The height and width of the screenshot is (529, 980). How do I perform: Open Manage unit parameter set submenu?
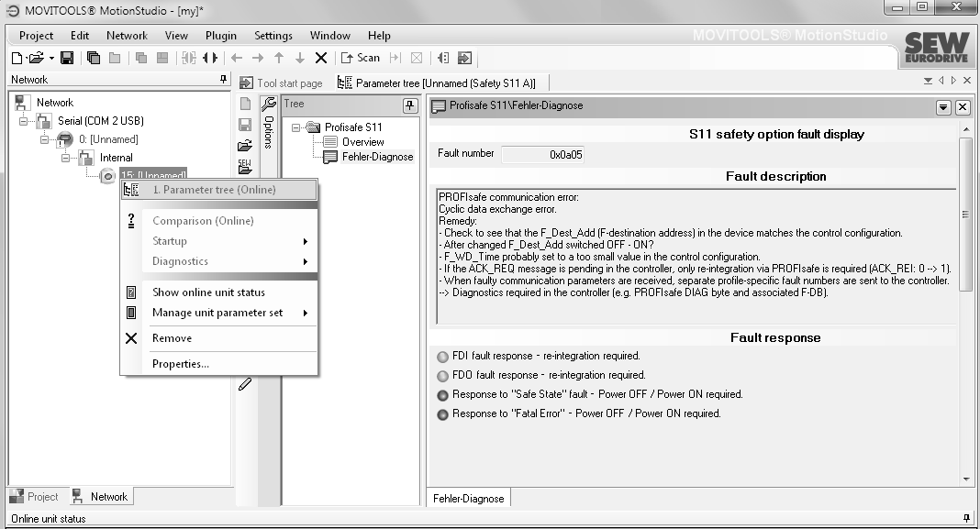click(219, 313)
